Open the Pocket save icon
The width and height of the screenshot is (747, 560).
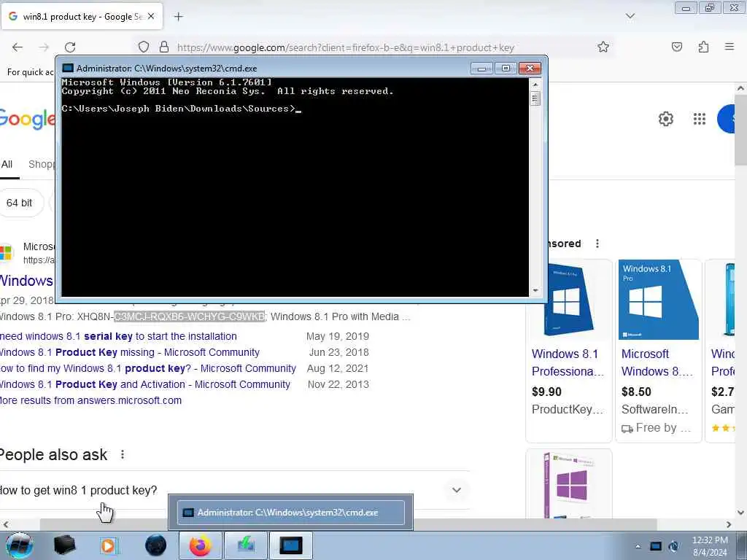pyautogui.click(x=677, y=47)
